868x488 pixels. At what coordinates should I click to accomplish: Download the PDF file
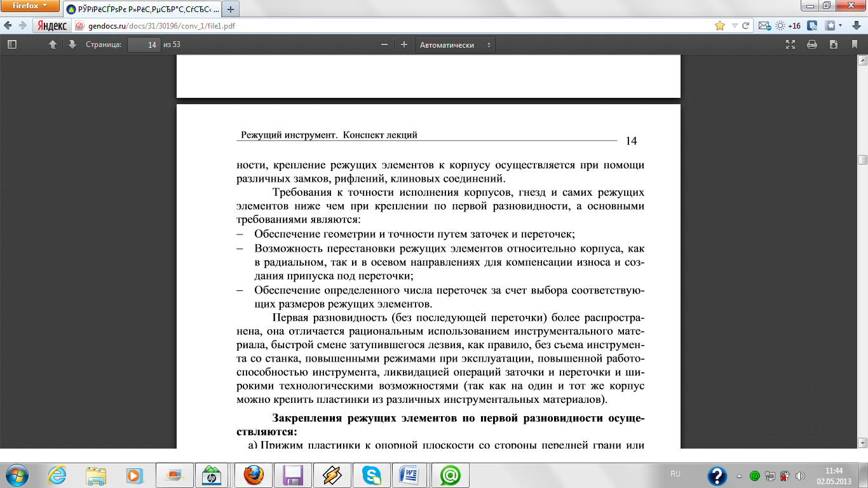pos(834,44)
